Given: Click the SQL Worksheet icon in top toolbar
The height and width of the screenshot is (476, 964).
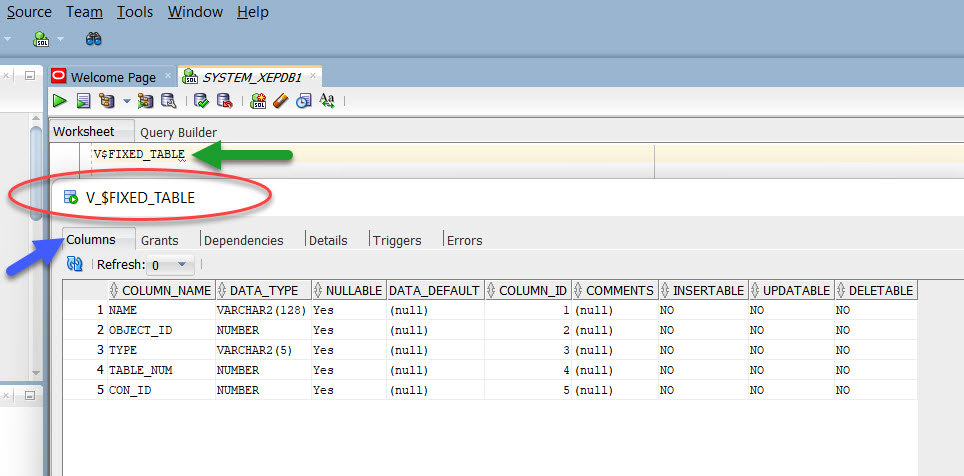Looking at the screenshot, I should 42,40.
